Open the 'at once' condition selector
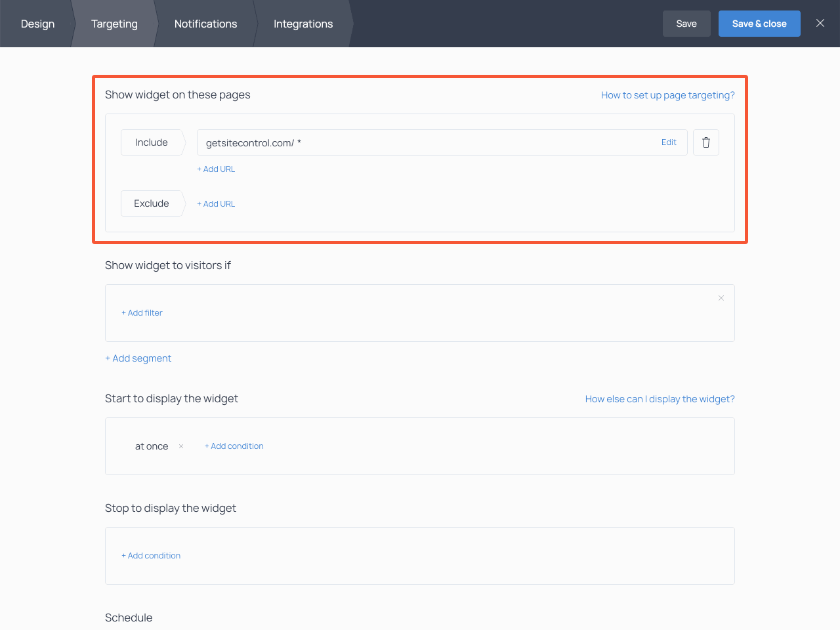The width and height of the screenshot is (840, 630). coord(151,446)
